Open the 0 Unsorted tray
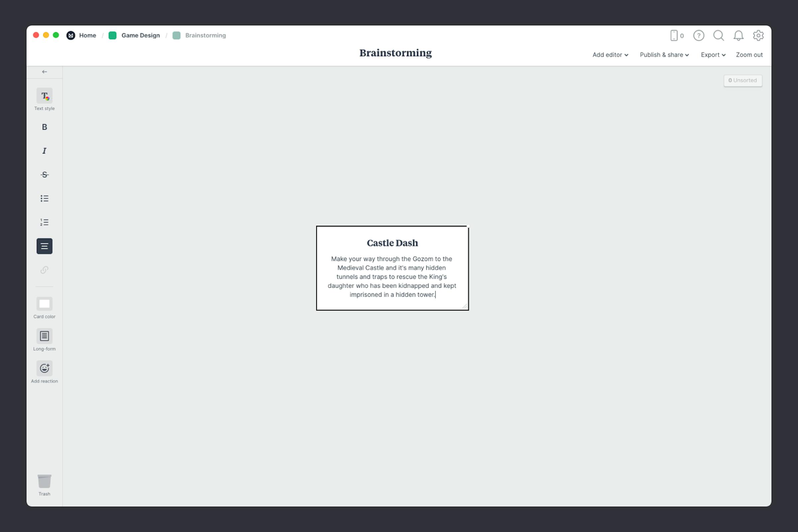 point(743,80)
